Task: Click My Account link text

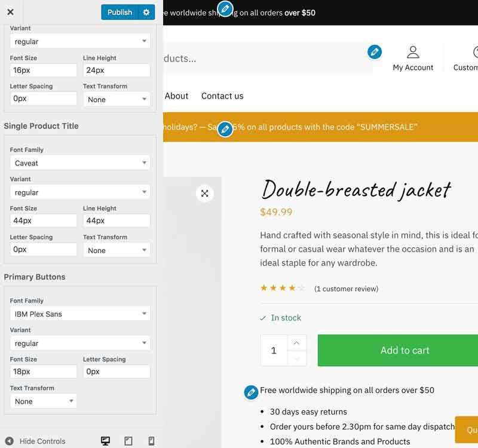Action: pyautogui.click(x=413, y=67)
